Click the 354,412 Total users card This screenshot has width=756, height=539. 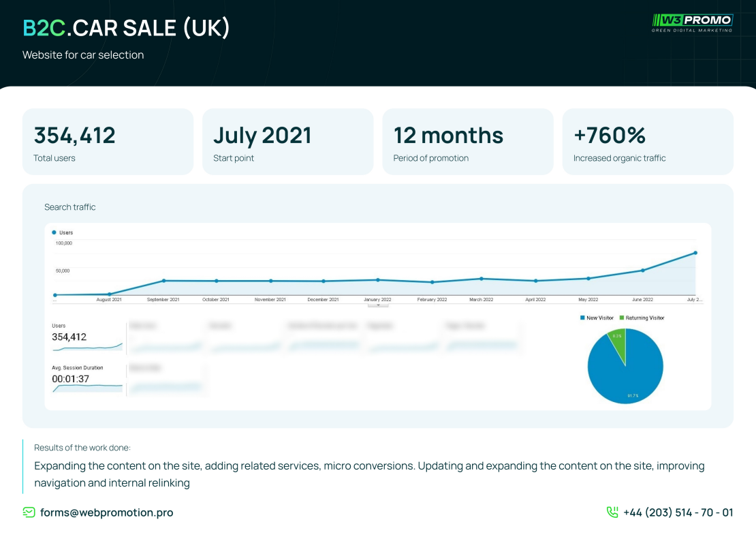[x=108, y=142]
